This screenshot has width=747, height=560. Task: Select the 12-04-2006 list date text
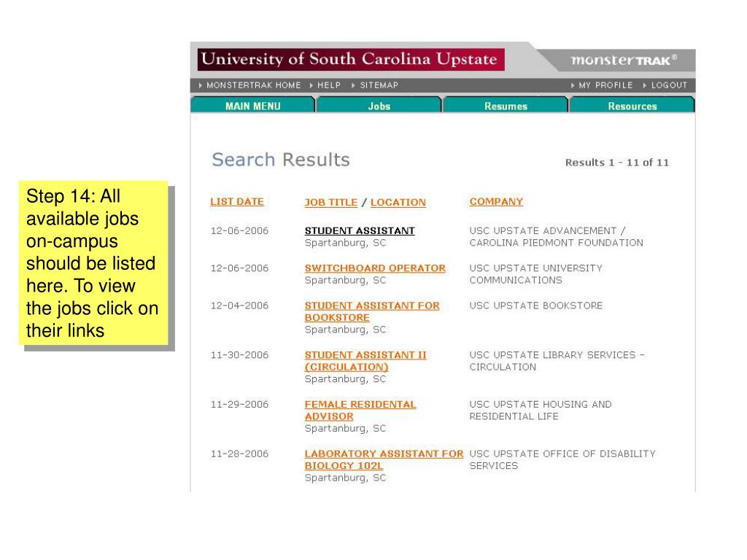(239, 306)
